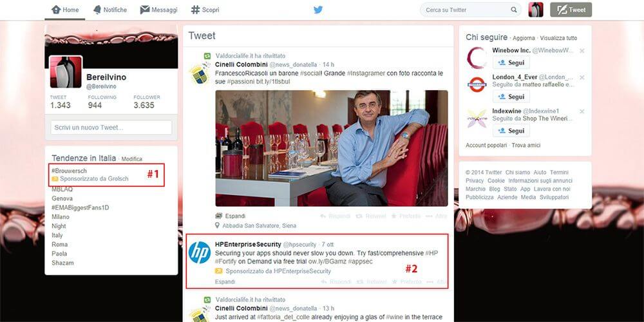
Task: Click Rispondi on the photo tweet
Action: (x=336, y=216)
